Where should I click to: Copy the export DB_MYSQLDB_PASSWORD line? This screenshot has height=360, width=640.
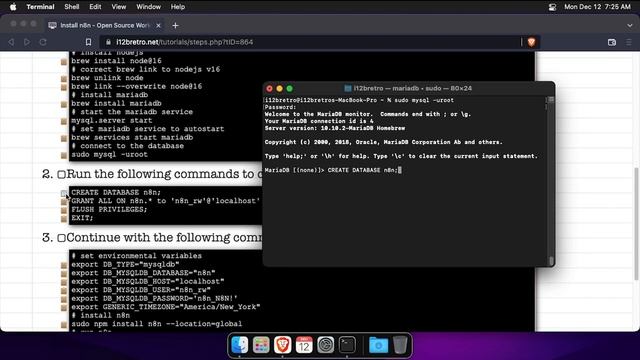pyautogui.click(x=64, y=299)
